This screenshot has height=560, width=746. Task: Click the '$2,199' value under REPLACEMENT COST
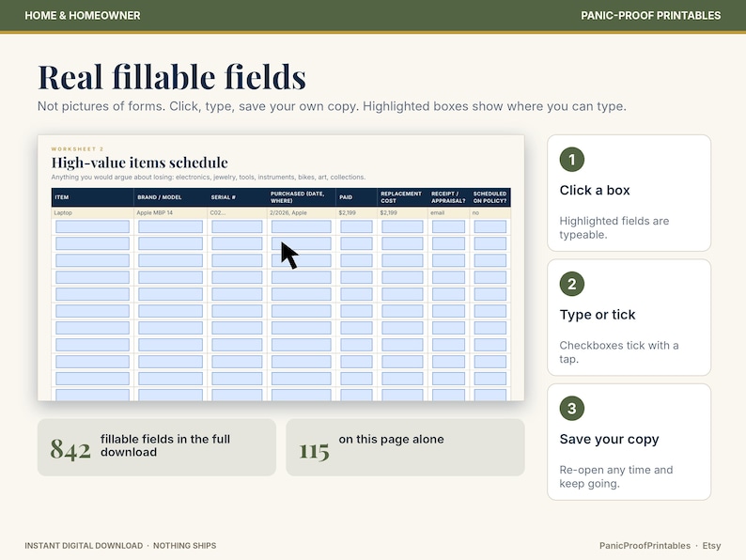click(x=402, y=212)
